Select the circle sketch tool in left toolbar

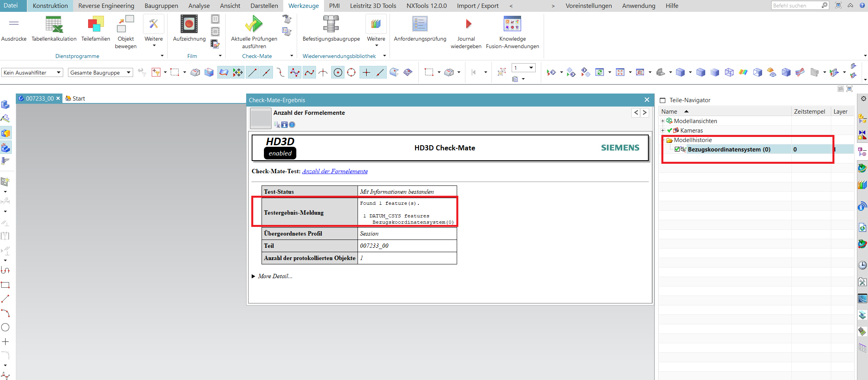[x=6, y=327]
